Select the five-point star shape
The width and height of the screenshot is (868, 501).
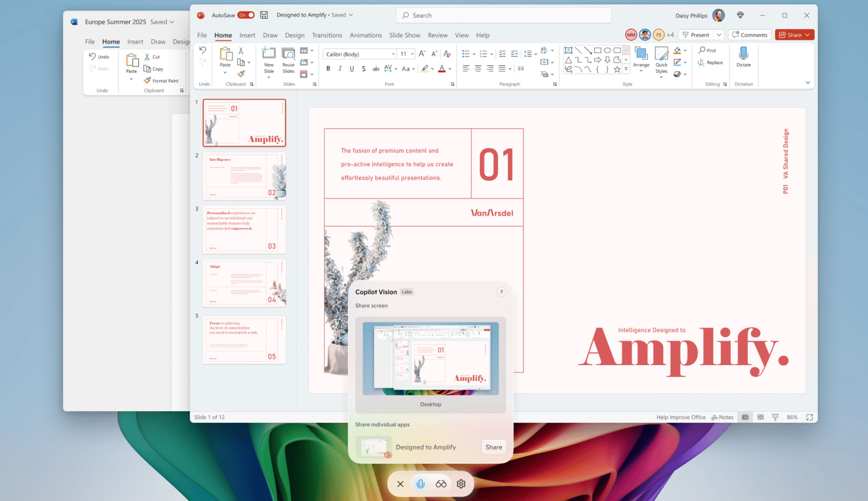coord(617,69)
